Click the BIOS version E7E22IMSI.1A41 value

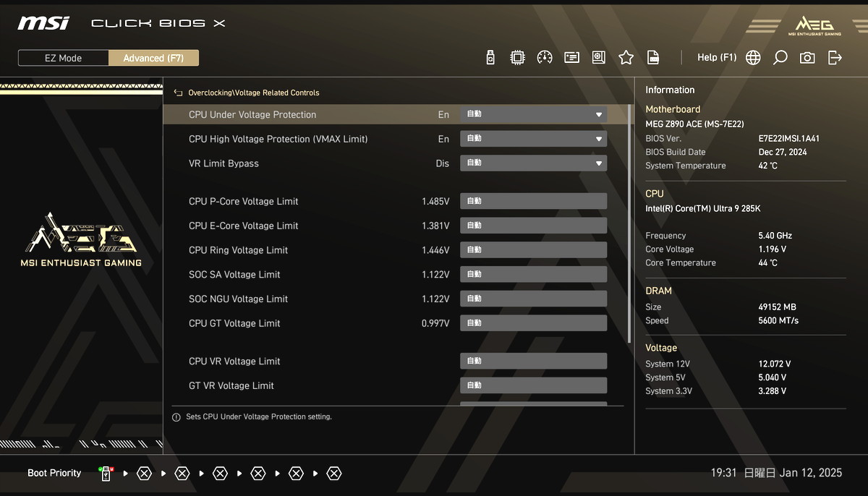click(x=789, y=138)
